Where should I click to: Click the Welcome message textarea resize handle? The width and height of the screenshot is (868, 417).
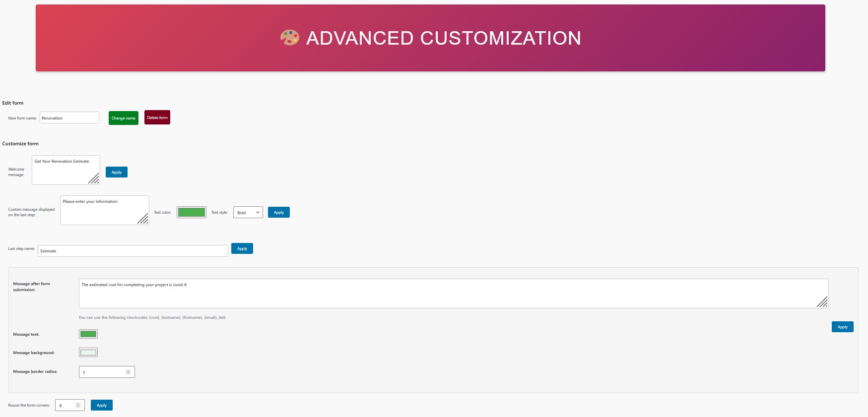pyautogui.click(x=94, y=178)
